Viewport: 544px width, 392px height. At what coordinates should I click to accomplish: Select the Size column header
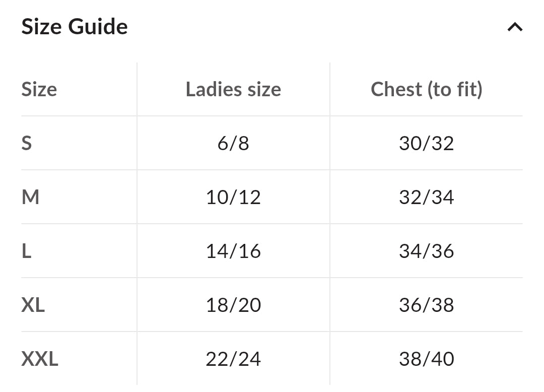(39, 89)
